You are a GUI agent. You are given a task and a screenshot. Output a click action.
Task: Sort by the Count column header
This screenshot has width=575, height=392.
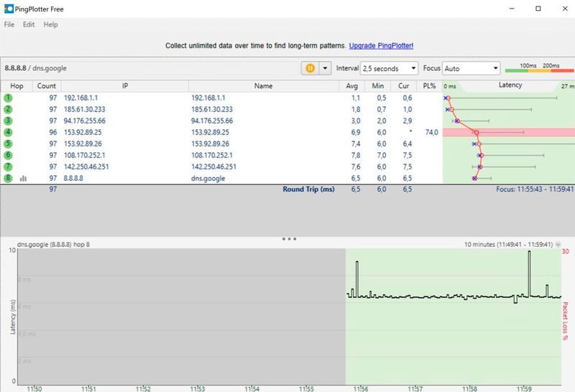click(x=47, y=85)
